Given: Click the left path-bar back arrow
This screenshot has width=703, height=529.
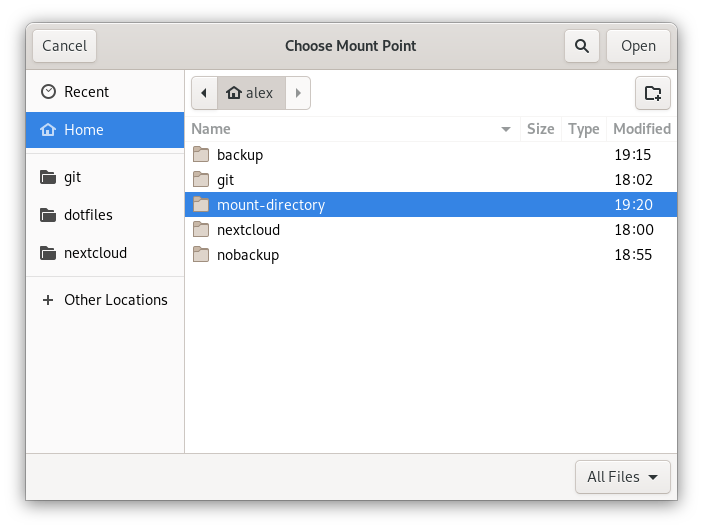Looking at the screenshot, I should 204,93.
